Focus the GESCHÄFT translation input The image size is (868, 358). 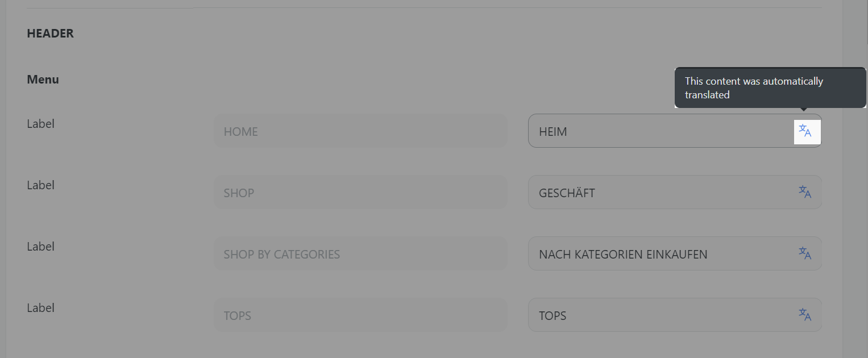(x=675, y=192)
